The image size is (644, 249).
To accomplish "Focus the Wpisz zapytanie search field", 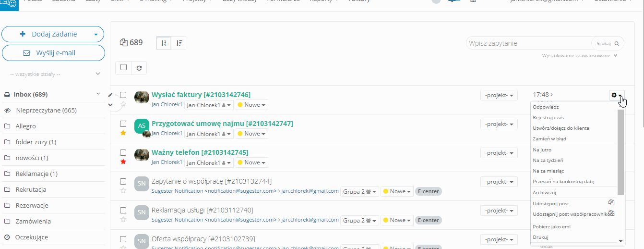I will point(528,43).
